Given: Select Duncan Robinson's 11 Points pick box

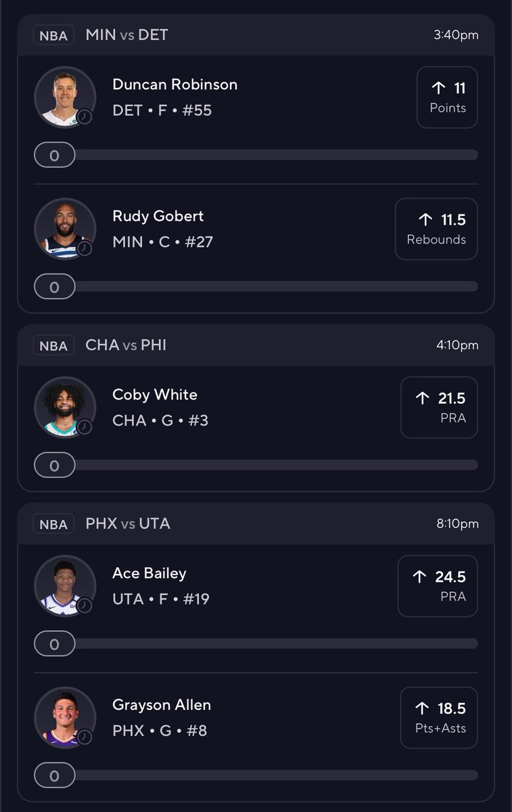Looking at the screenshot, I should tap(447, 97).
